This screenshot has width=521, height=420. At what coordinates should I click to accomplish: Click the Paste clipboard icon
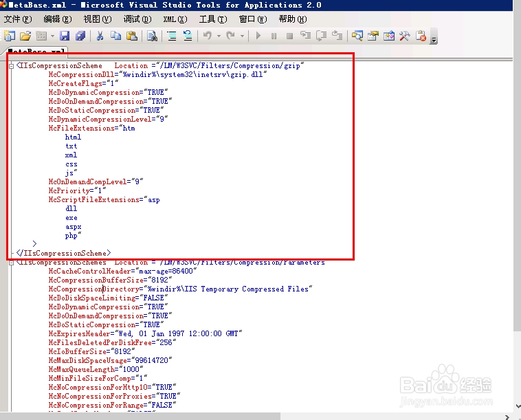tap(132, 36)
